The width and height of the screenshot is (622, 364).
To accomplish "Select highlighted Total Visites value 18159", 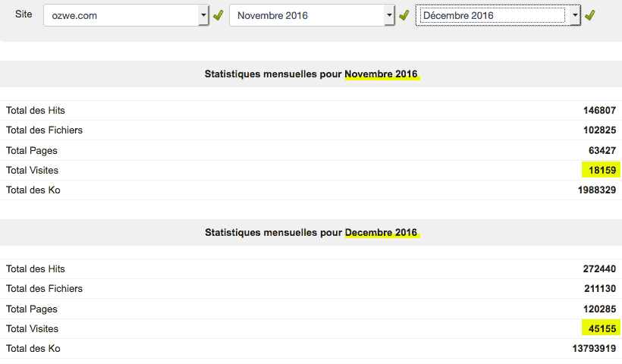I will coord(602,170).
